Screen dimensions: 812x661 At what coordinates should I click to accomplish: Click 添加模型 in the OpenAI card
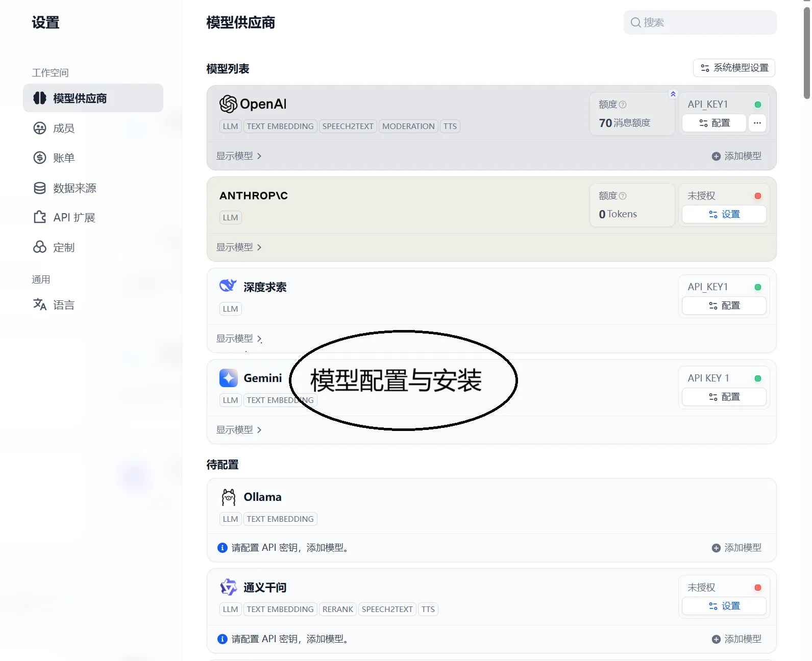coord(736,156)
